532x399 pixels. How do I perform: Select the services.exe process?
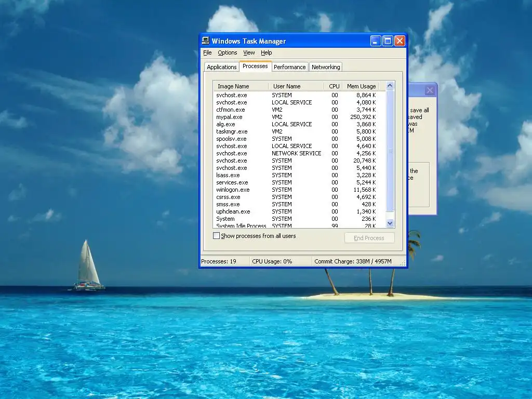pyautogui.click(x=300, y=182)
